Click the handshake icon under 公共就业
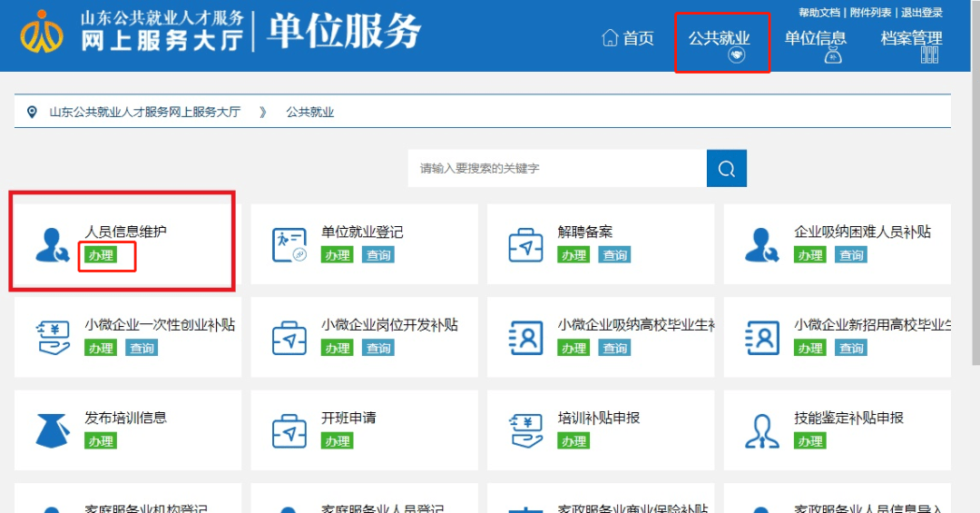 pyautogui.click(x=737, y=55)
